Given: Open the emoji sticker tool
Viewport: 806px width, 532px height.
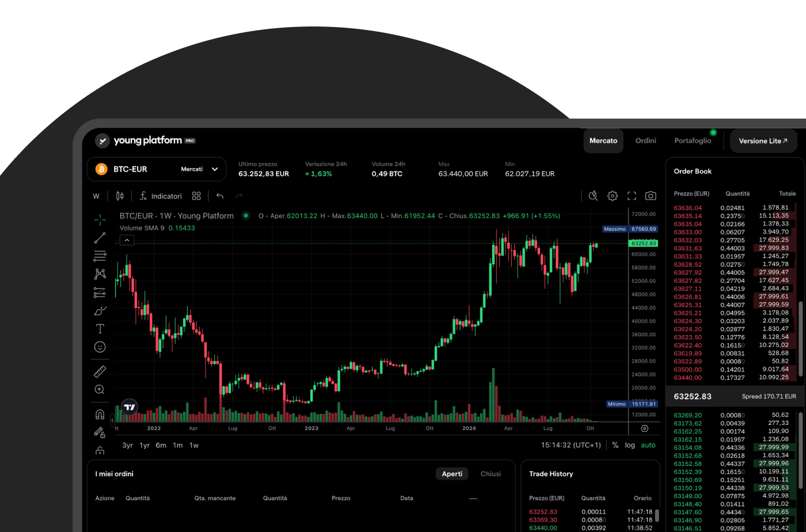Looking at the screenshot, I should pos(99,347).
